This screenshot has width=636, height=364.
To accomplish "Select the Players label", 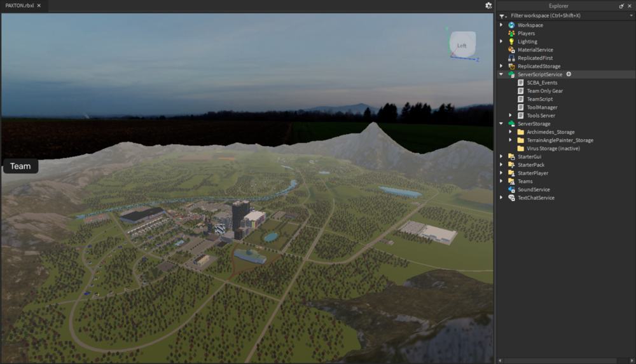I will coord(526,33).
